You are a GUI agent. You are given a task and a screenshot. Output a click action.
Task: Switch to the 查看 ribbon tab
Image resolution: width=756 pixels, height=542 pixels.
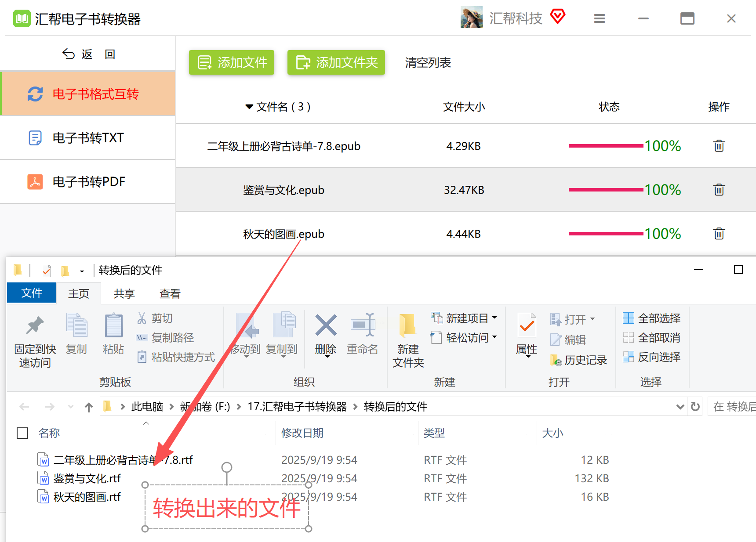(170, 293)
